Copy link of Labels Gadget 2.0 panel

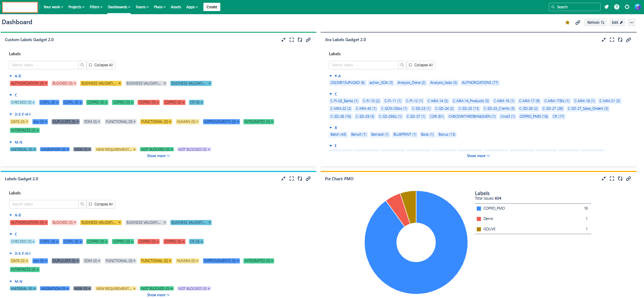308,179
